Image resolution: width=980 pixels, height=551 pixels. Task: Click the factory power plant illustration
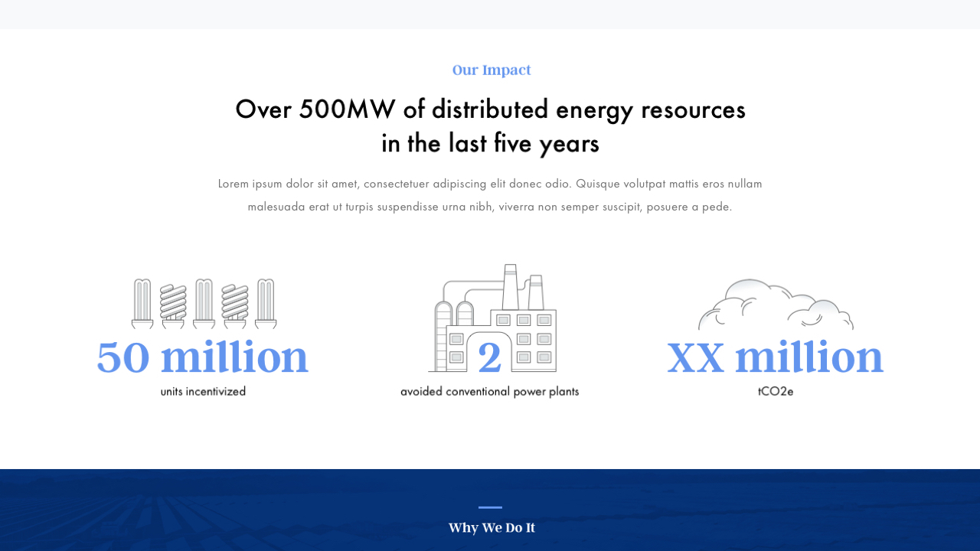pyautogui.click(x=492, y=318)
